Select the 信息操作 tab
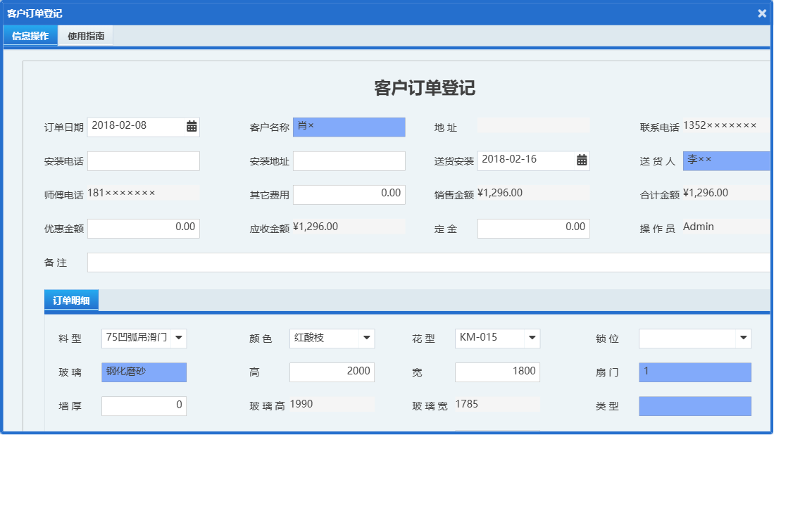The image size is (812, 518). point(30,35)
